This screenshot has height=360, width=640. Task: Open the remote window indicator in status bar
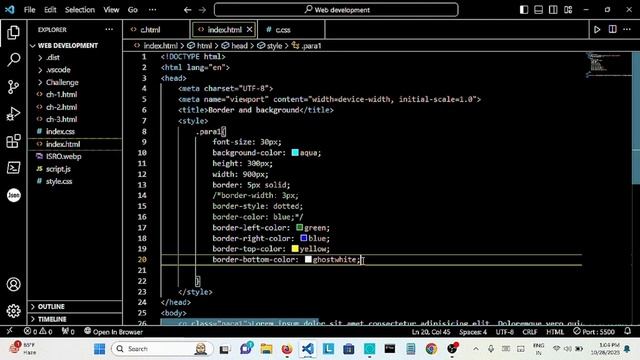(9, 331)
